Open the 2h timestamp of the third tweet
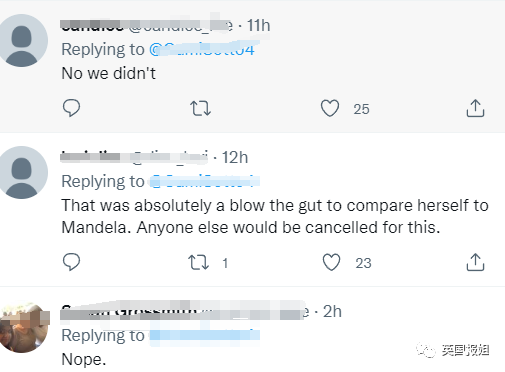Image resolution: width=505 pixels, height=372 pixels. coord(332,311)
